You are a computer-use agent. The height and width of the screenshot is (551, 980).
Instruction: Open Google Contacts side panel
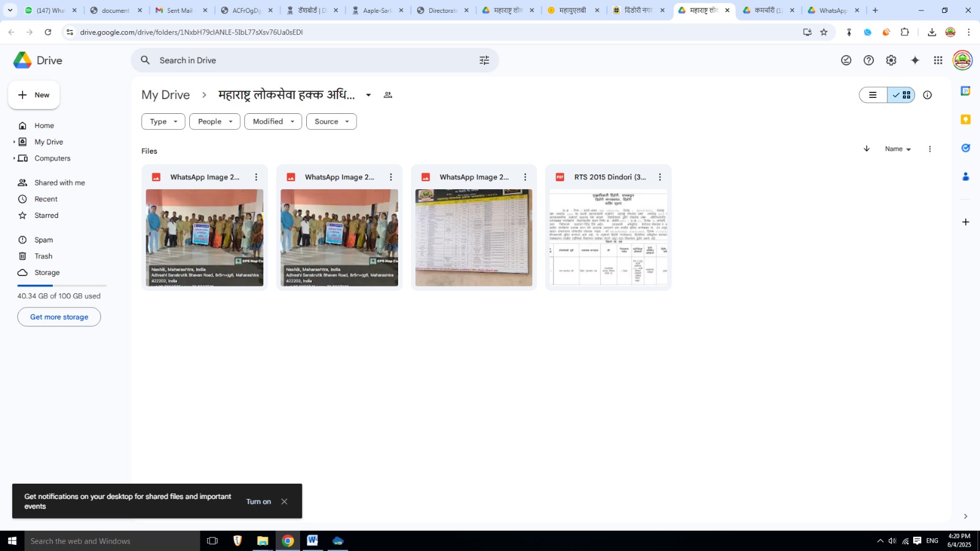tap(965, 176)
